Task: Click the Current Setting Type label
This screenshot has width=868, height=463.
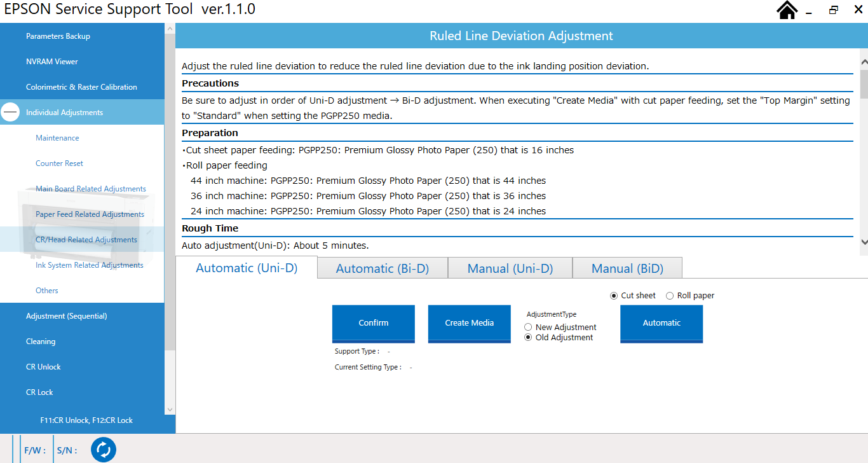Action: click(368, 367)
